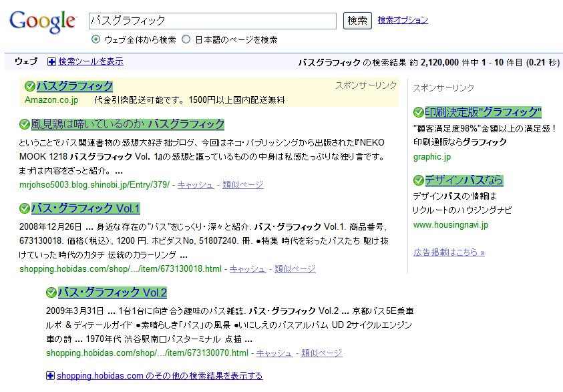563x392 pixels.
Task: Open キャッシュ link for mrjohso5003 blog result
Action: [x=195, y=184]
